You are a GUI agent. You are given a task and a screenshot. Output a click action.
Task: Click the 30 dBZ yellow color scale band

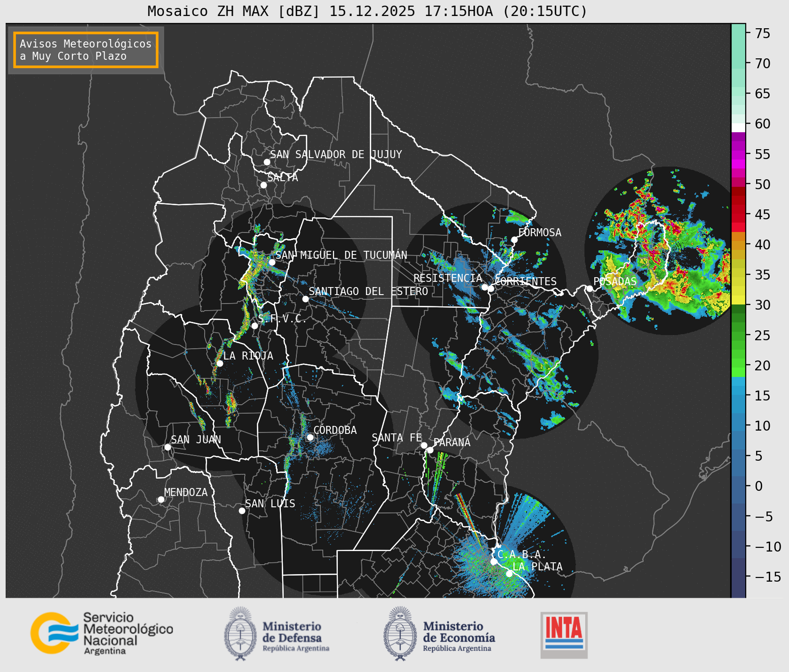pyautogui.click(x=738, y=300)
